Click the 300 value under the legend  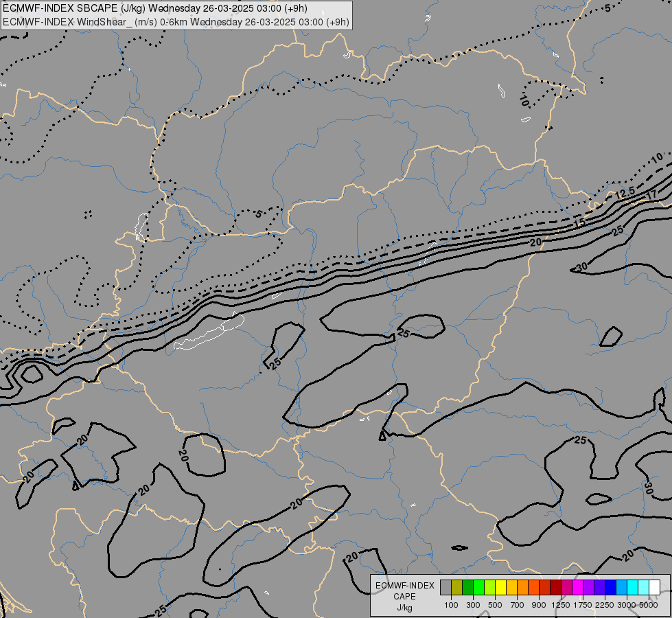point(473,605)
